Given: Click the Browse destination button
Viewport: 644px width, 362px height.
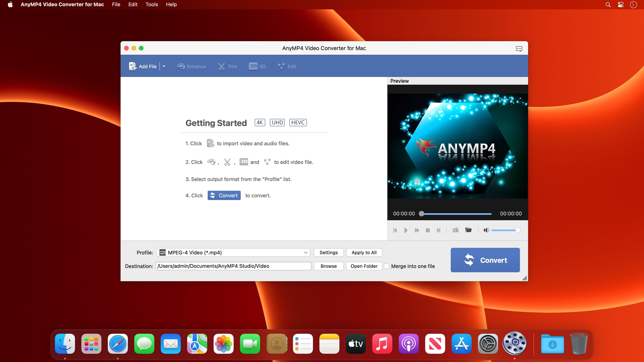Looking at the screenshot, I should pyautogui.click(x=328, y=266).
